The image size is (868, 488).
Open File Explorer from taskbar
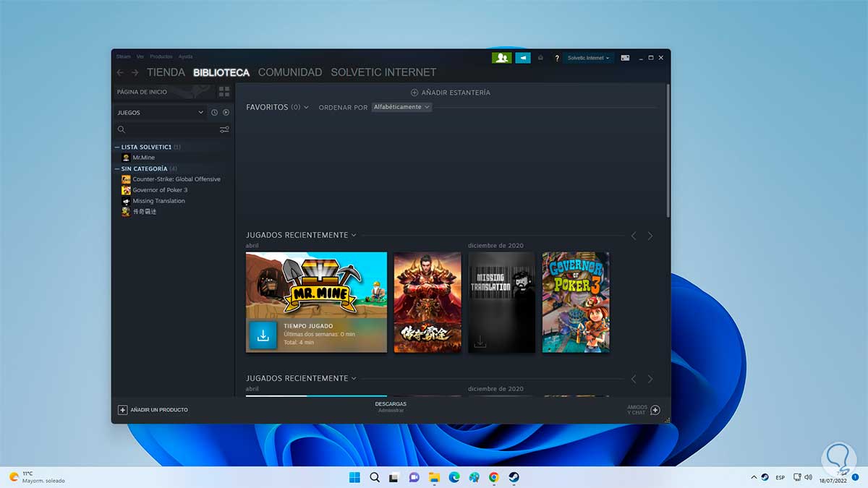(434, 477)
